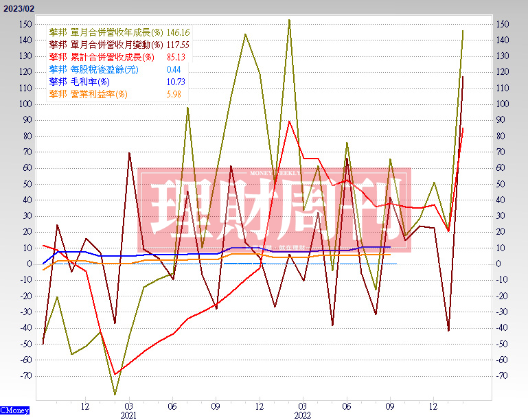Click left axis label 50
The width and height of the screenshot is (528, 420).
pos(27,184)
